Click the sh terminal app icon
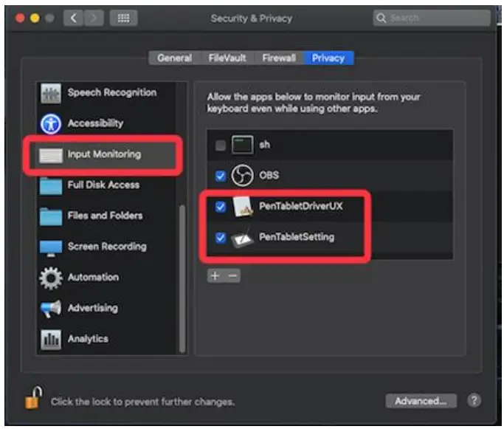Viewport: 504px width, 429px height. pos(242,145)
